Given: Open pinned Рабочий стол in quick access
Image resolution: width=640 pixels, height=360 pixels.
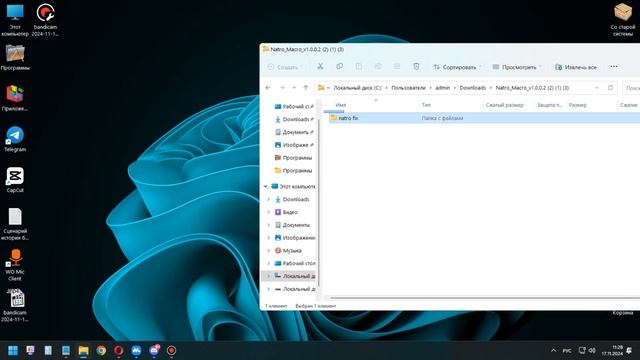Looking at the screenshot, I should 294,107.
